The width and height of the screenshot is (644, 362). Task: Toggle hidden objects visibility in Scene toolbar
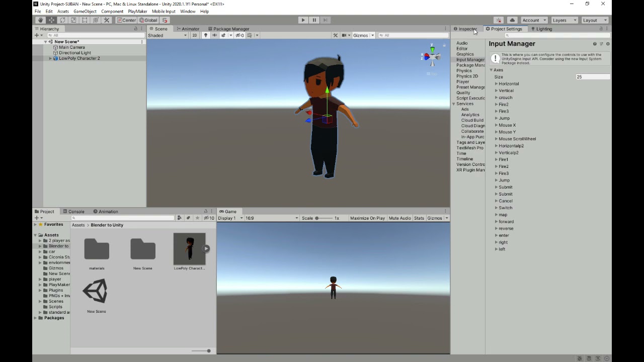(240, 35)
